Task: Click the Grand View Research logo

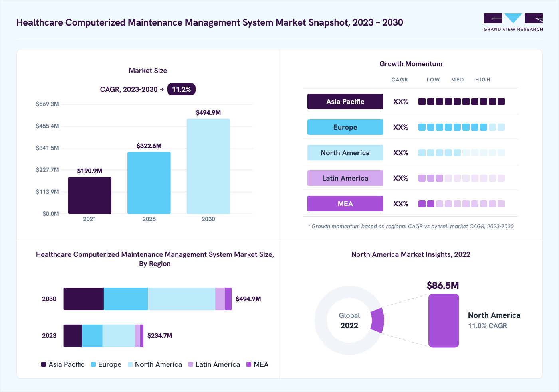Action: [513, 22]
